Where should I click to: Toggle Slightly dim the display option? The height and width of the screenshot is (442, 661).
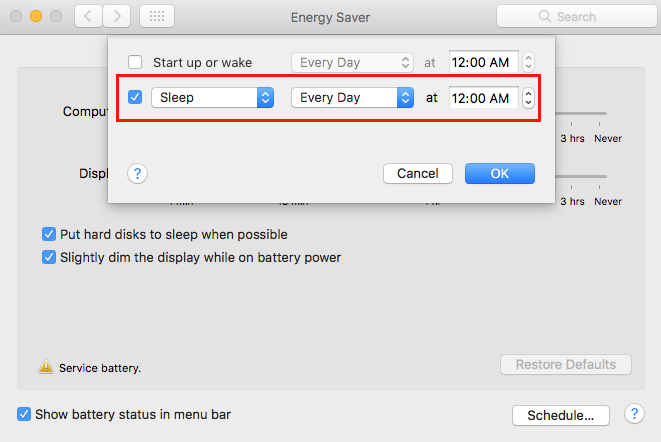[48, 257]
